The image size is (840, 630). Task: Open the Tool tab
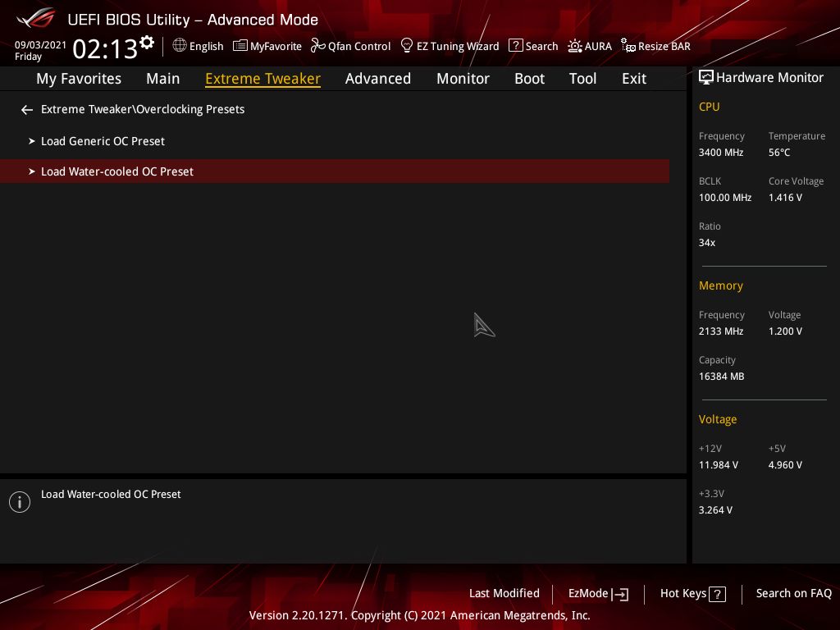click(x=582, y=79)
